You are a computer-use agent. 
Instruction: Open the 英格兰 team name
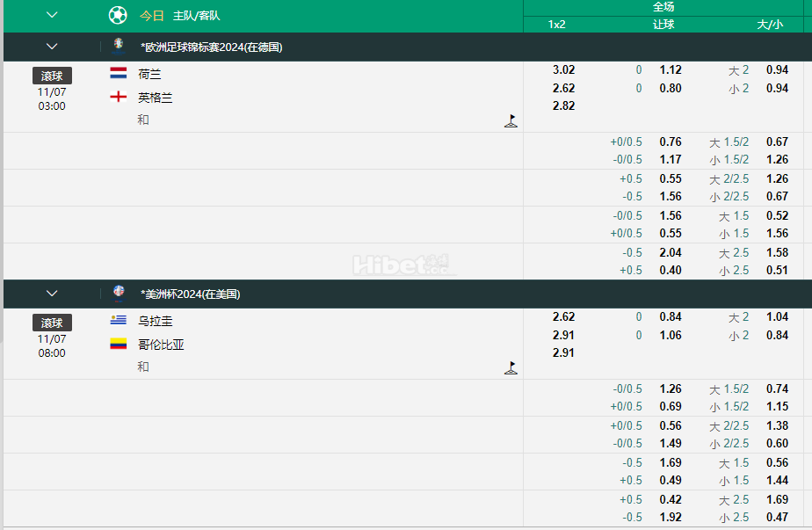point(156,98)
